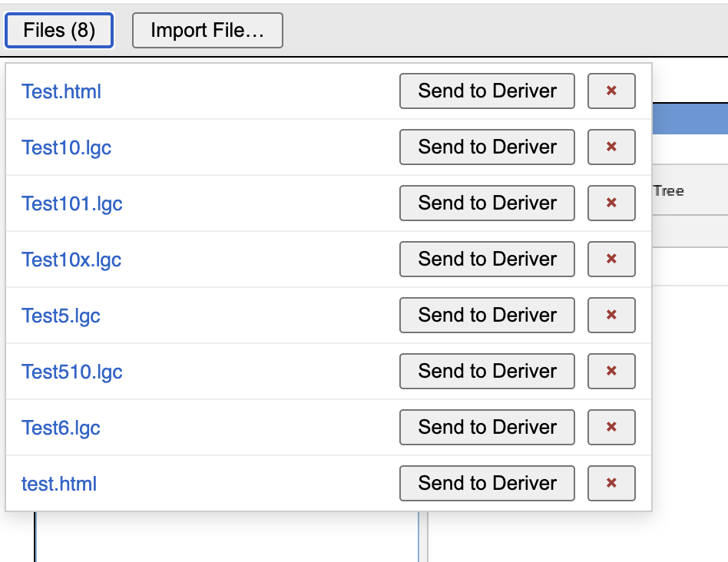Send Test5.lgc to Deriver
This screenshot has height=562, width=728.
tap(487, 315)
